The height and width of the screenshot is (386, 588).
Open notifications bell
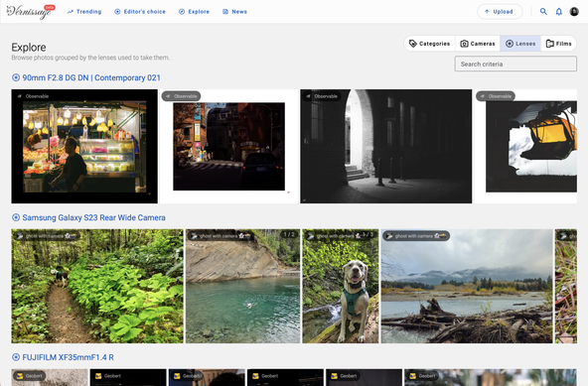[x=559, y=12]
